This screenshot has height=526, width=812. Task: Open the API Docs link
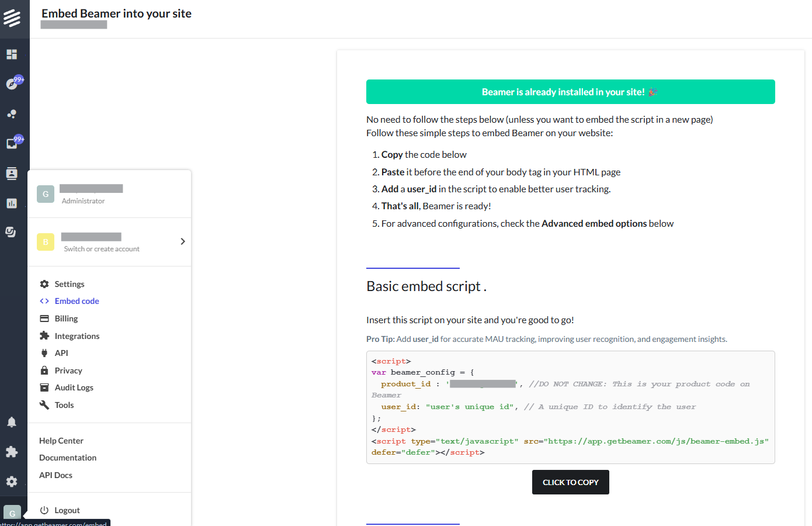[x=55, y=475]
